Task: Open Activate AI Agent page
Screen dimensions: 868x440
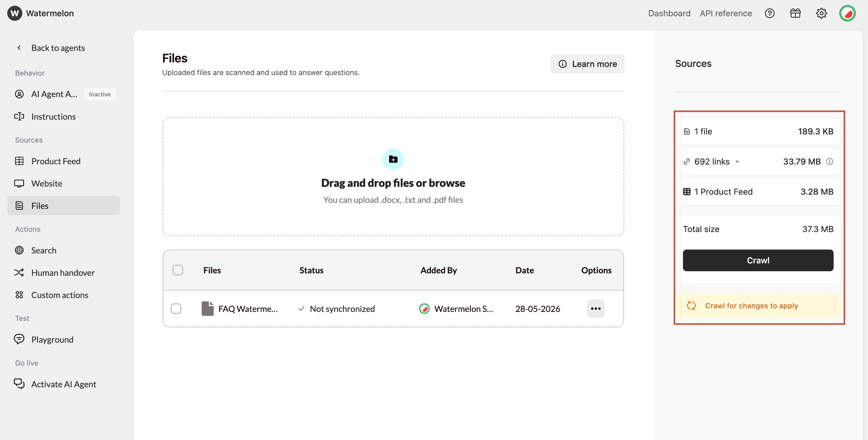Action: click(x=64, y=384)
